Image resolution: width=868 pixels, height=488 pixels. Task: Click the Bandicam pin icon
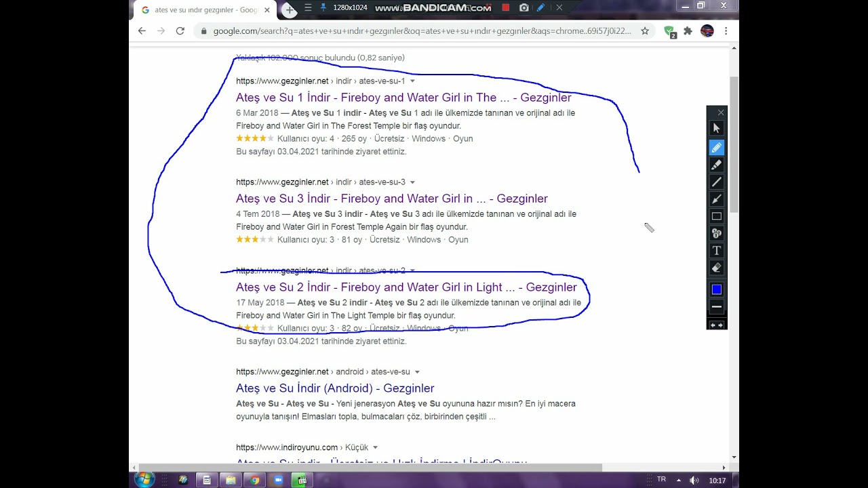pos(323,7)
